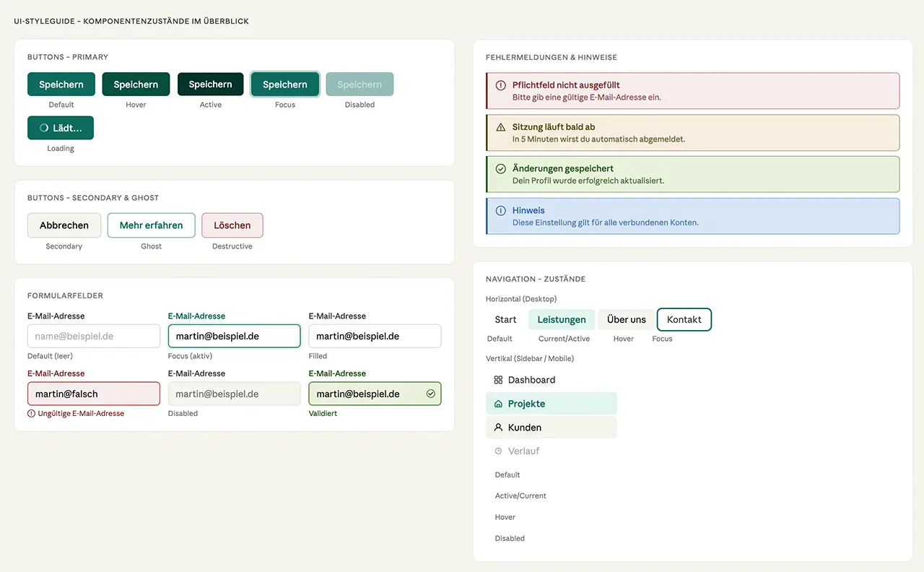
Task: Click the default Speichern button
Action: click(x=61, y=84)
